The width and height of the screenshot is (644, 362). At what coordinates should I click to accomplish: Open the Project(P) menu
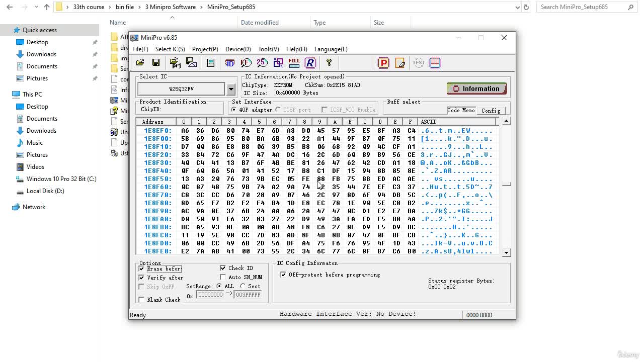(205, 49)
